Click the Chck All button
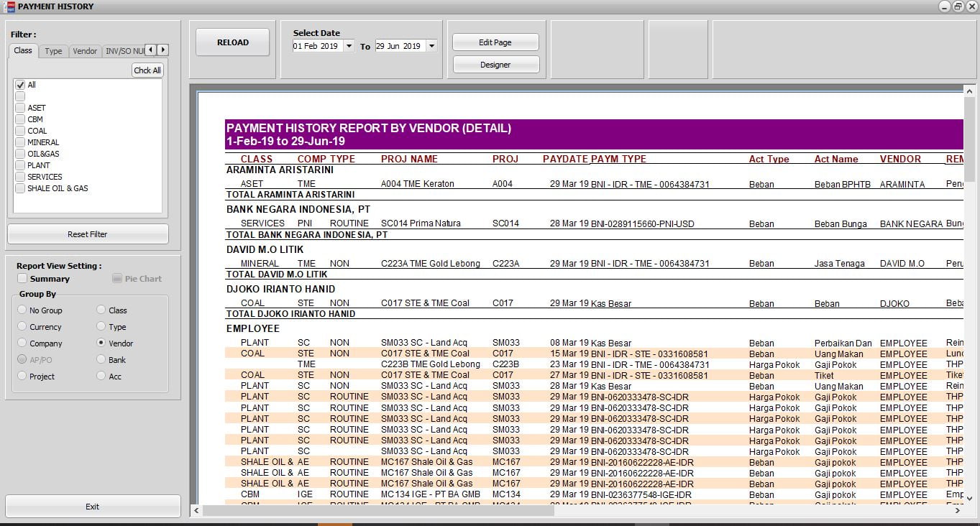This screenshot has width=980, height=526. [x=147, y=70]
